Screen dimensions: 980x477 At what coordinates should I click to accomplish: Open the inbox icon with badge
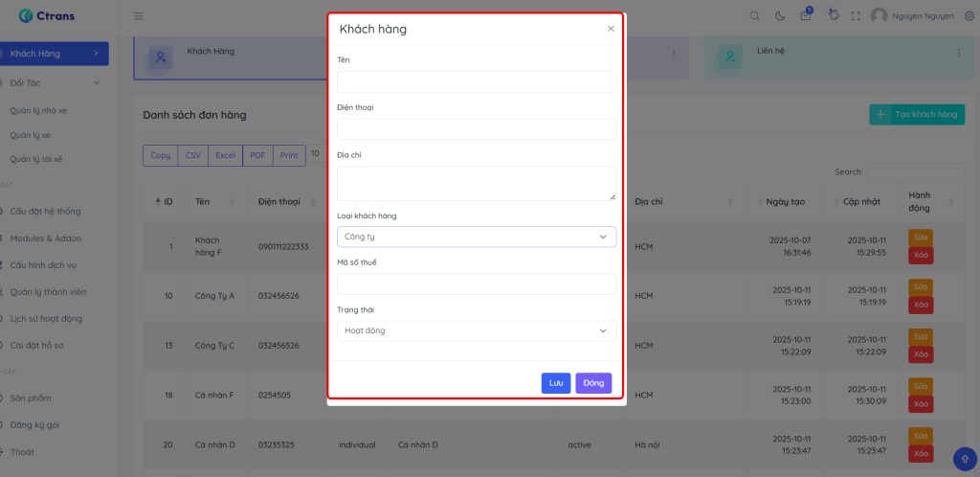[806, 16]
